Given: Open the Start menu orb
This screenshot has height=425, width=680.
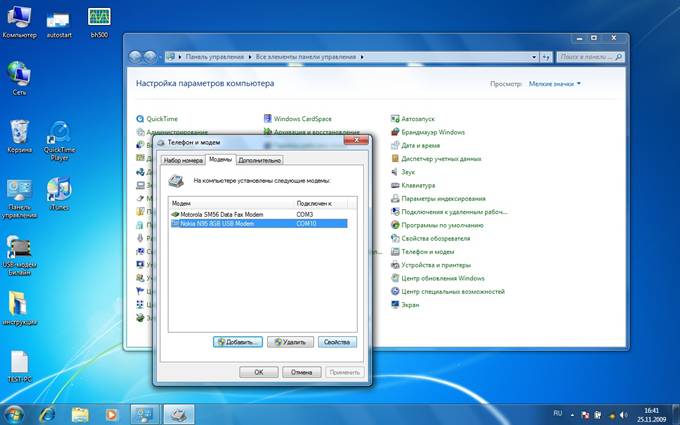Looking at the screenshot, I should [14, 415].
